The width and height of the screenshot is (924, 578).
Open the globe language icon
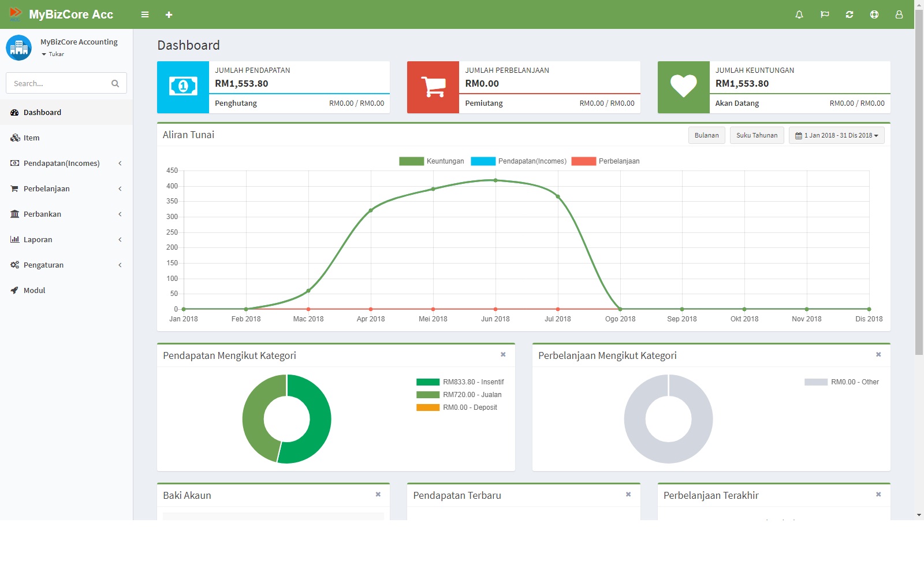pos(874,14)
